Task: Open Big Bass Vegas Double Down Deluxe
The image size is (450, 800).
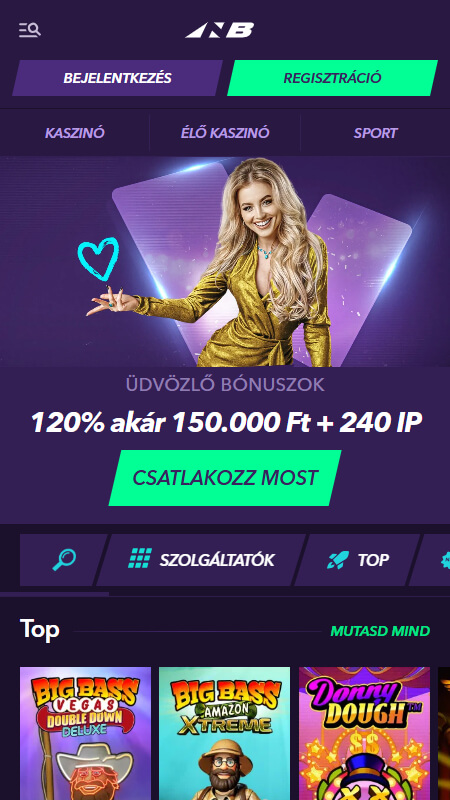Action: click(85, 733)
